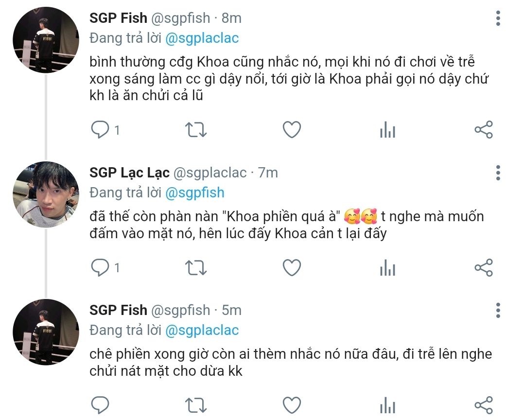Share SGP Lạc Lạc's tweet
Viewport: 525px width, 420px height.
point(483,267)
